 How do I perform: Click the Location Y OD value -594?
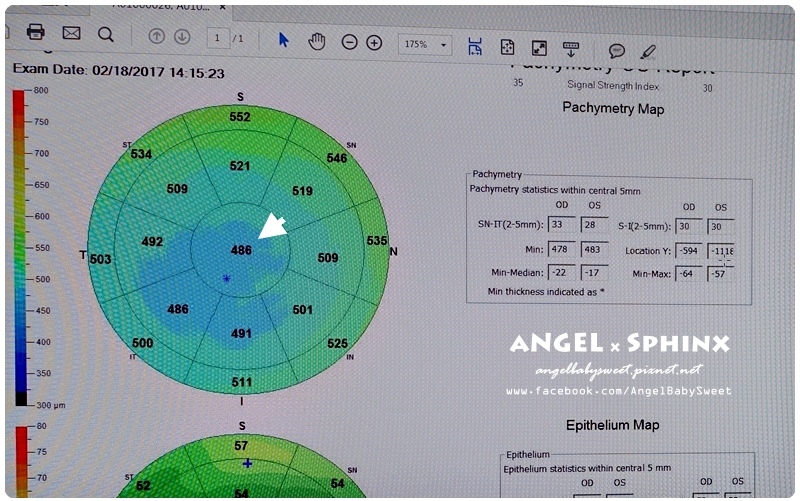pos(689,250)
